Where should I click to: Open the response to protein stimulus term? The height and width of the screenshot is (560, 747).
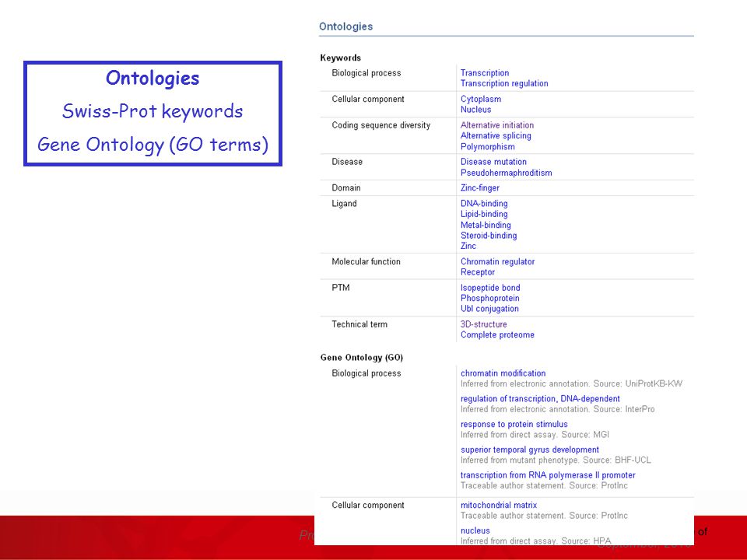(x=514, y=425)
